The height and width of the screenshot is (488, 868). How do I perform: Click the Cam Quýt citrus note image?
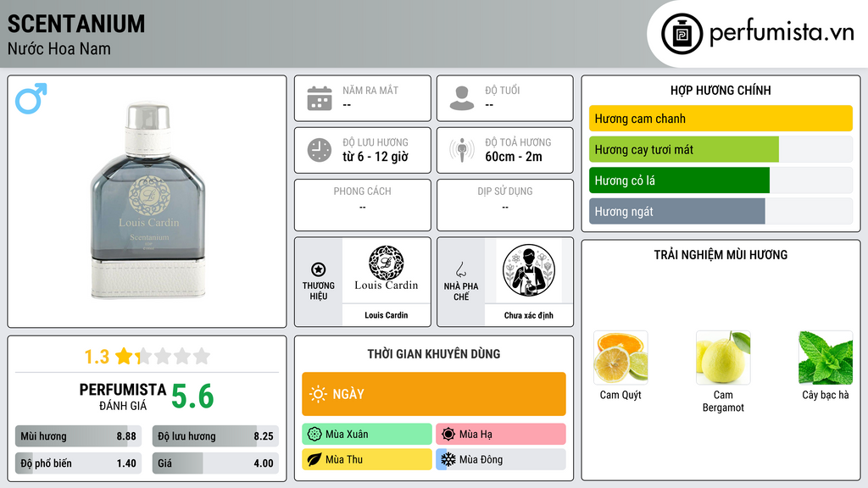[x=620, y=358]
